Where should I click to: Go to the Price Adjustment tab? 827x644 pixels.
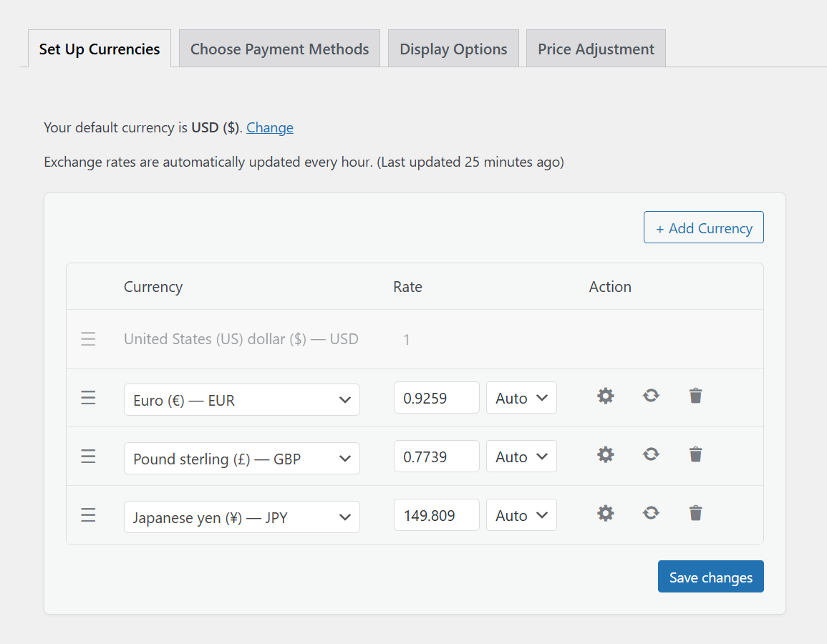pyautogui.click(x=596, y=48)
